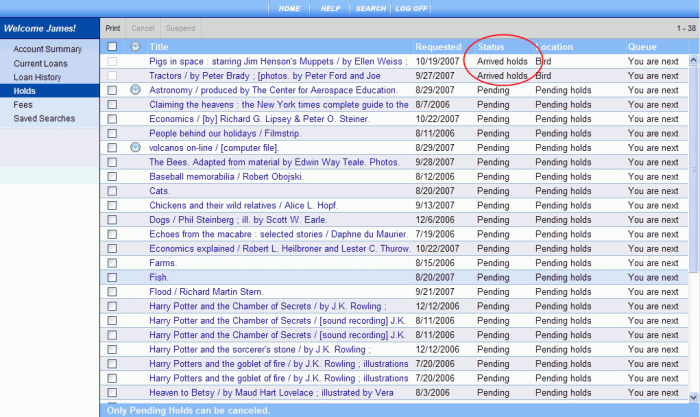Open the Pigs in space title link
The image size is (700, 417).
277,61
